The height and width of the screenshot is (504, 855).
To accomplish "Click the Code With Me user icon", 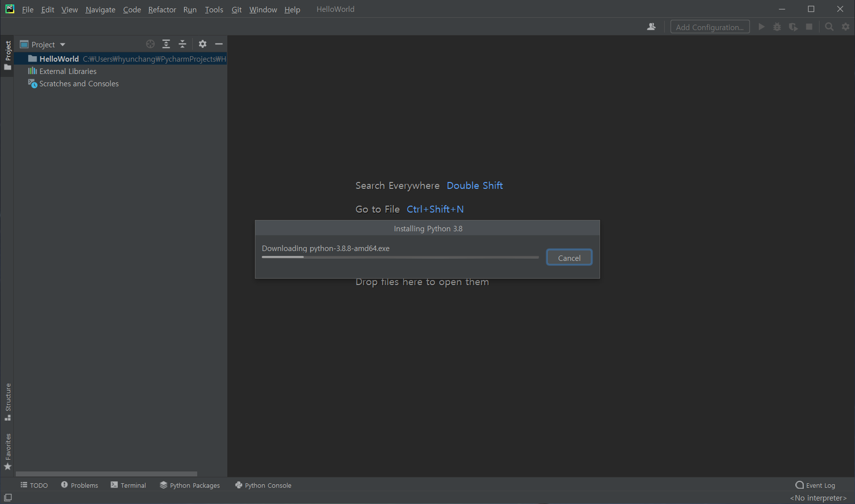I will [x=651, y=27].
